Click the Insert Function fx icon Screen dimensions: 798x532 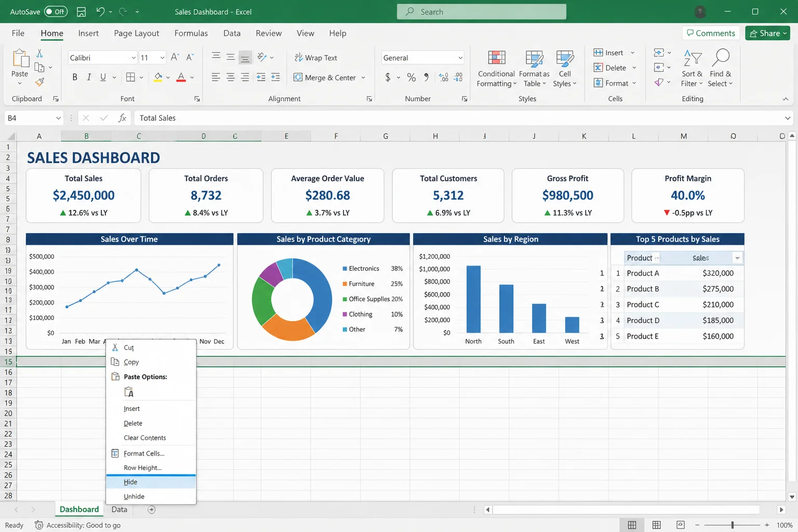click(122, 118)
